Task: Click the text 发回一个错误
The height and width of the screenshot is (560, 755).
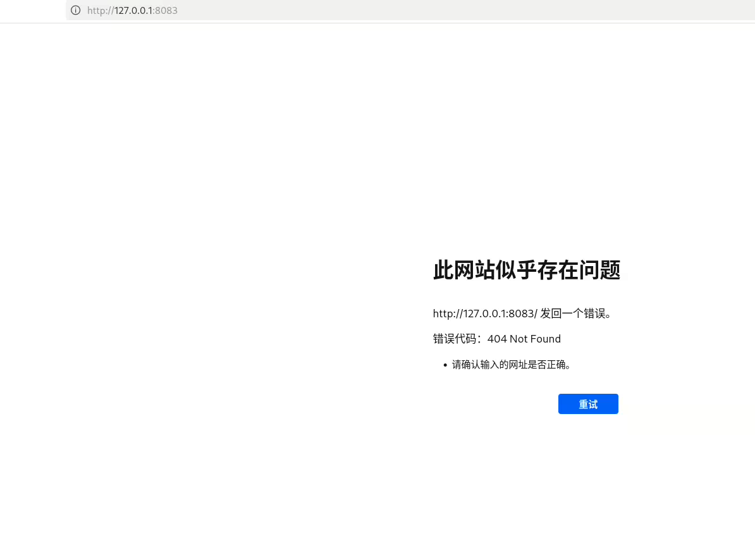Action: pos(574,313)
